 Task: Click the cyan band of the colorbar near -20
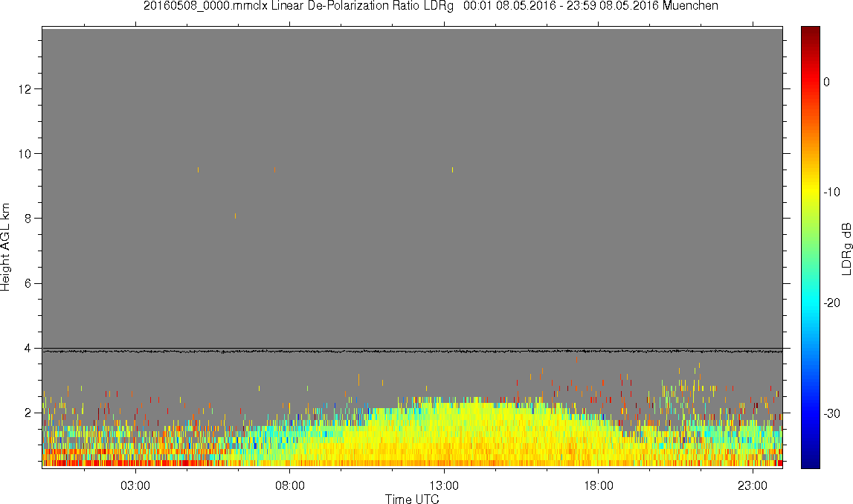pos(811,303)
